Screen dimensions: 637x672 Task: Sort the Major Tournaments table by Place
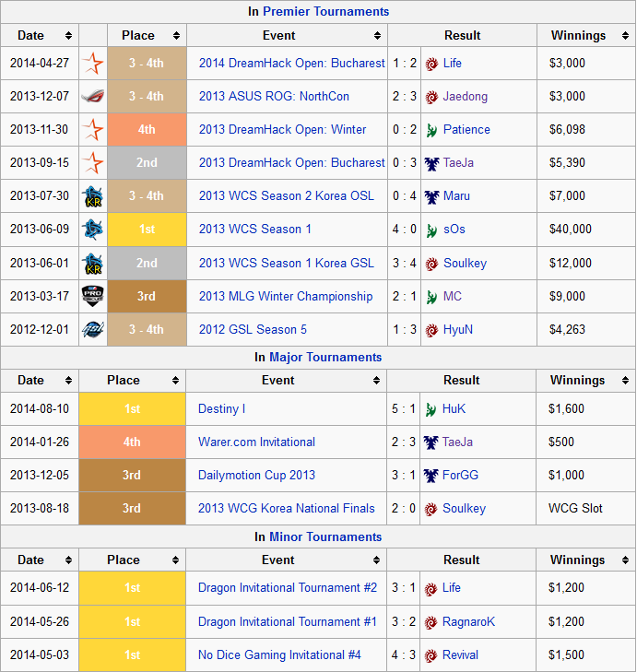172,380
